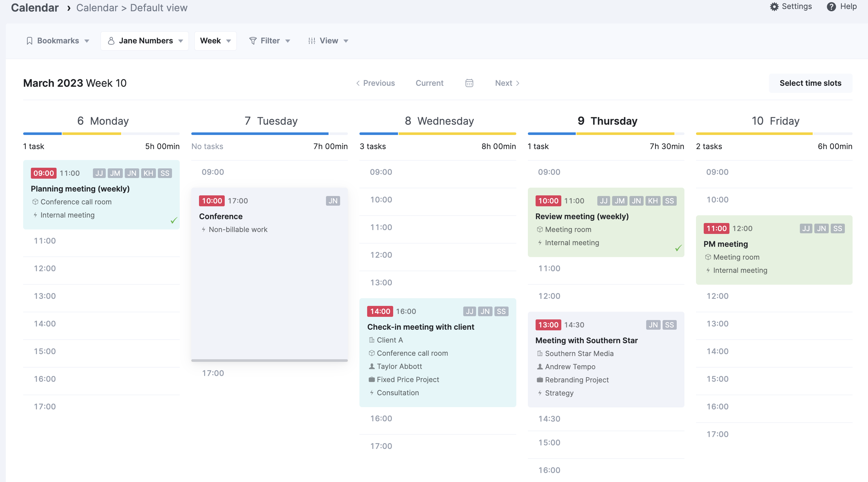Go to Next week

503,83
